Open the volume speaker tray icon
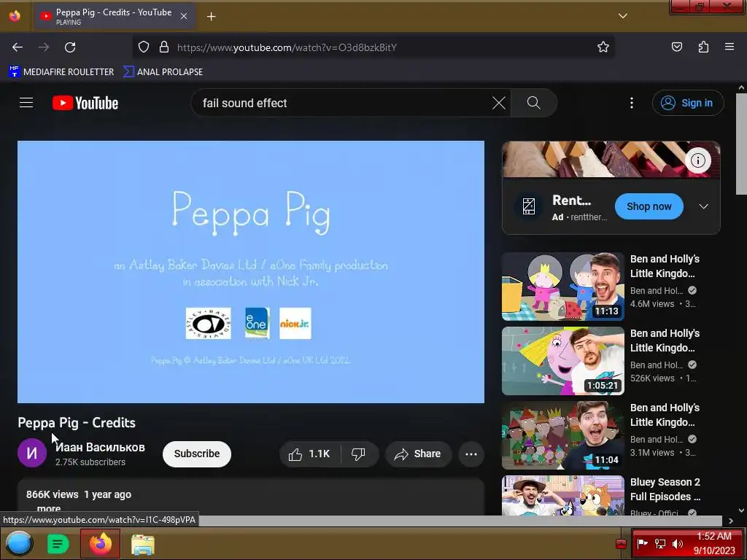The width and height of the screenshot is (747, 560). 677,543
